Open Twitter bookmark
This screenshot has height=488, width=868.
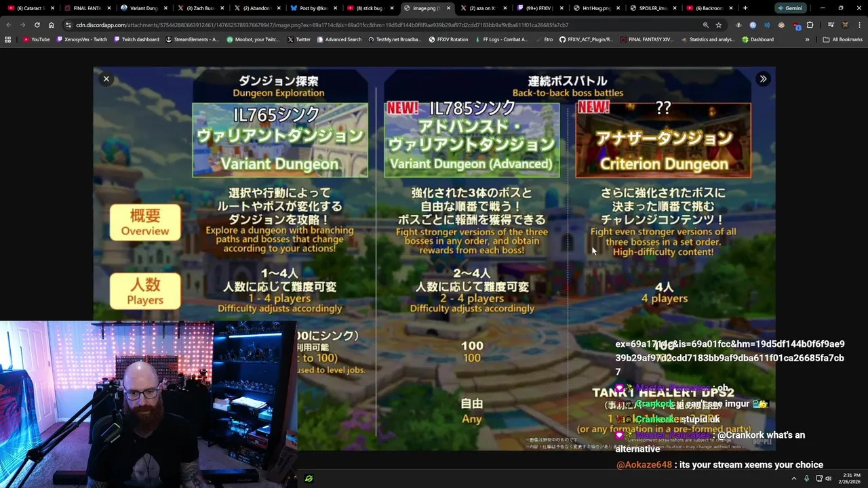(299, 39)
